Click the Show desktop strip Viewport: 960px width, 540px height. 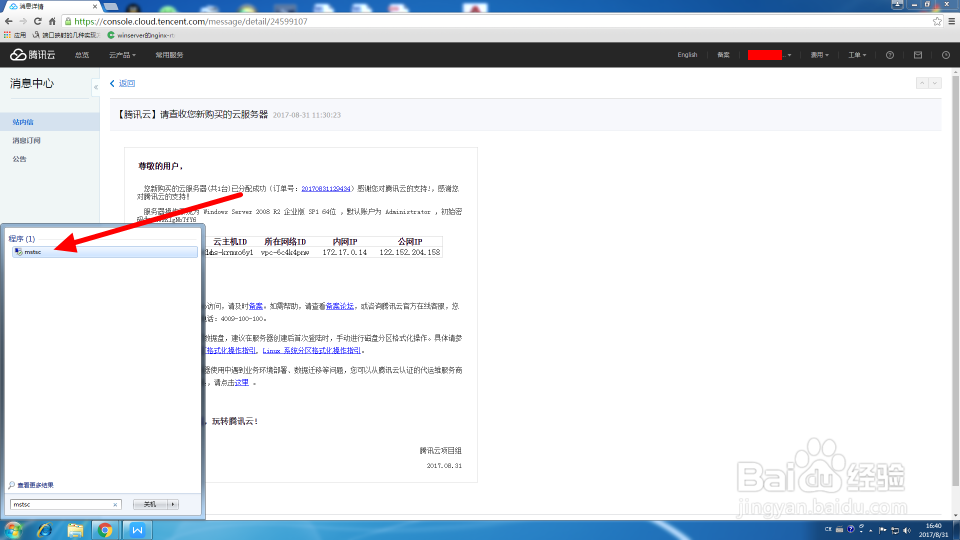pyautogui.click(x=956, y=530)
